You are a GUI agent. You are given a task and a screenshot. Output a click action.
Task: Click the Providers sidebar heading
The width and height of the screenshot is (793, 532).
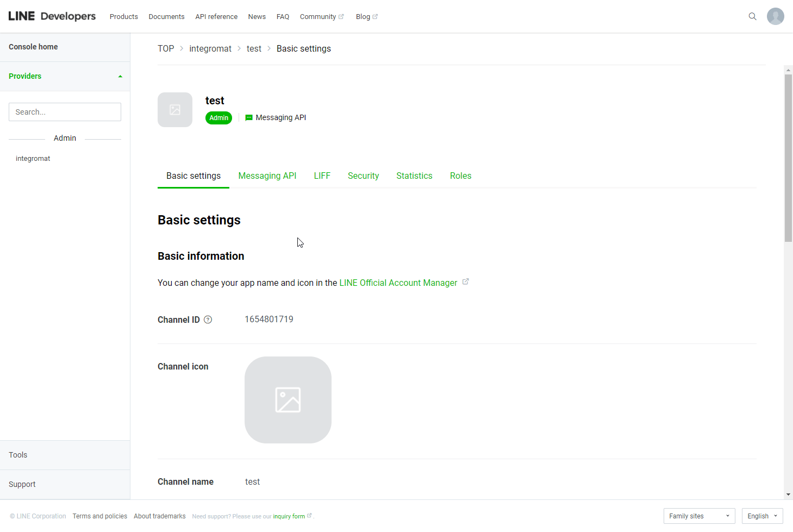25,76
